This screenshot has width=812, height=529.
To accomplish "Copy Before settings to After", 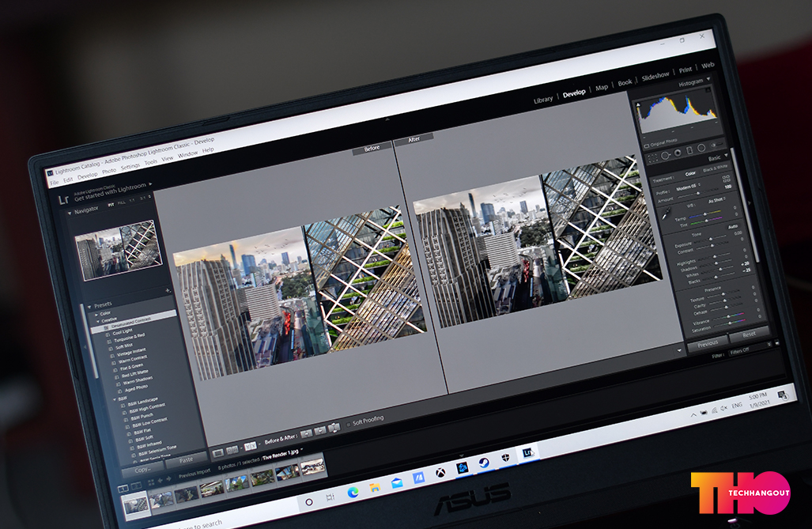I will (306, 433).
